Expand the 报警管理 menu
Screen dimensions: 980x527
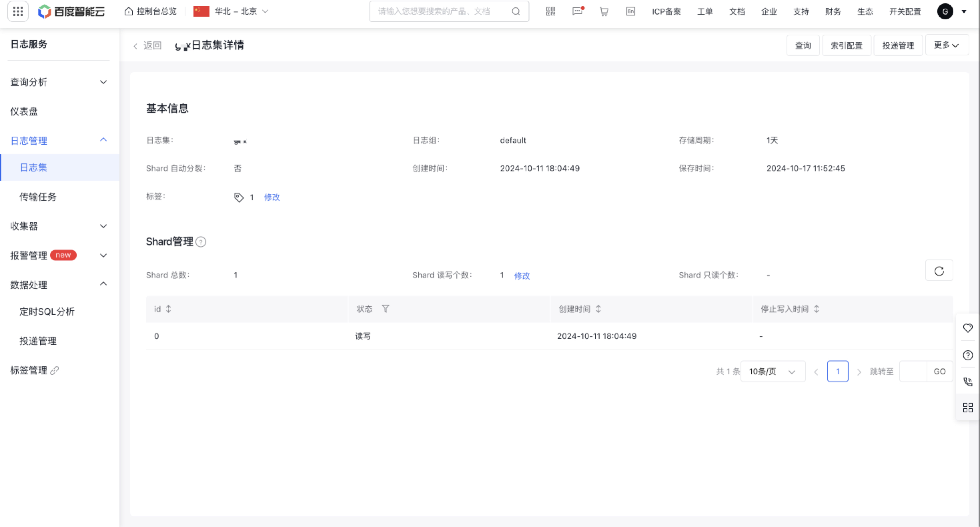point(59,255)
